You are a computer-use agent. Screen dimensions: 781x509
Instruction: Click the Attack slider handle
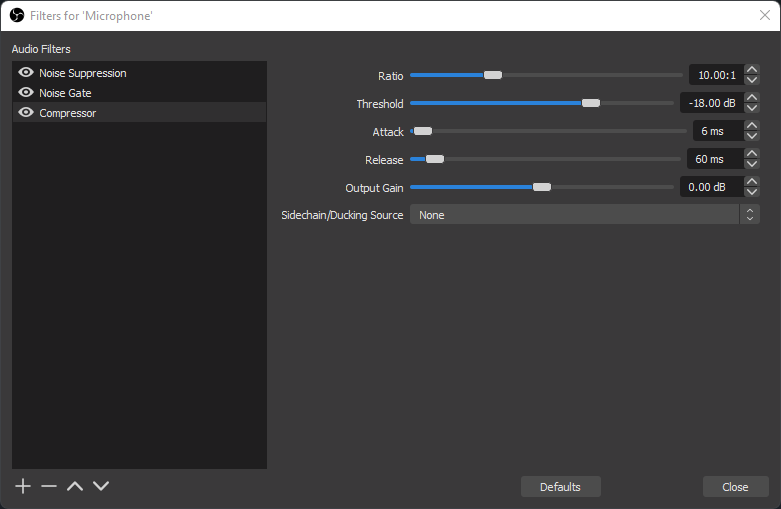tap(423, 131)
